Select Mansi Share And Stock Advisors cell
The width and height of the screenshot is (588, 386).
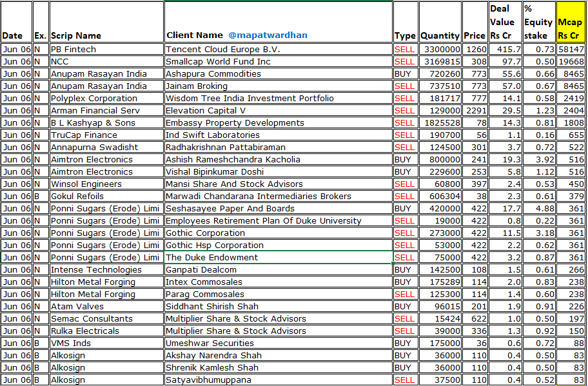pos(279,184)
